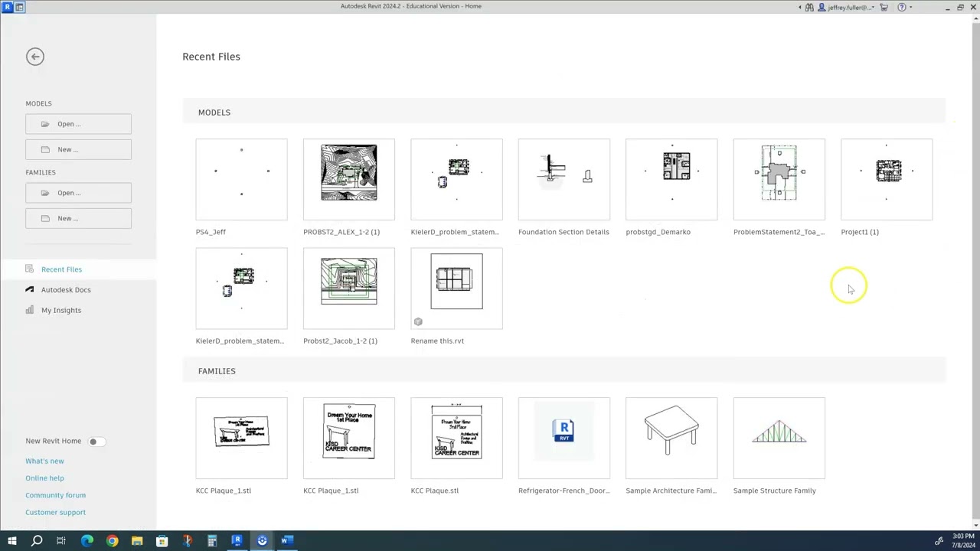Click the Autodesk Docs logo icon
Screen dimensions: 980x551
[30, 289]
